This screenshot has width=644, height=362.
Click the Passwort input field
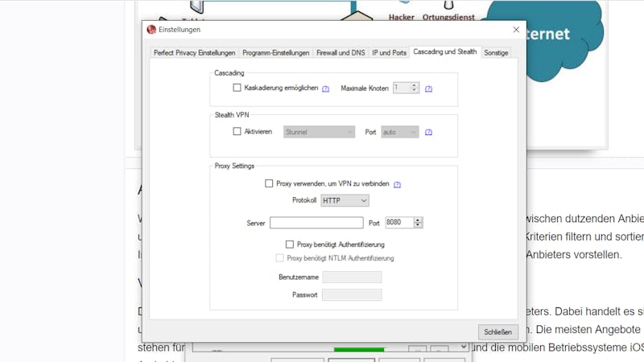(352, 294)
